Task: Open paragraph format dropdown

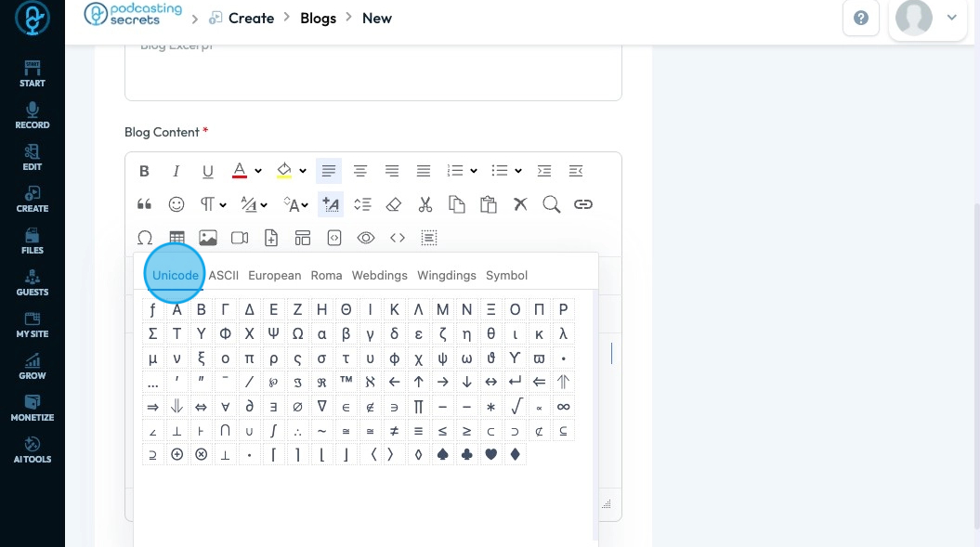Action: tap(213, 204)
